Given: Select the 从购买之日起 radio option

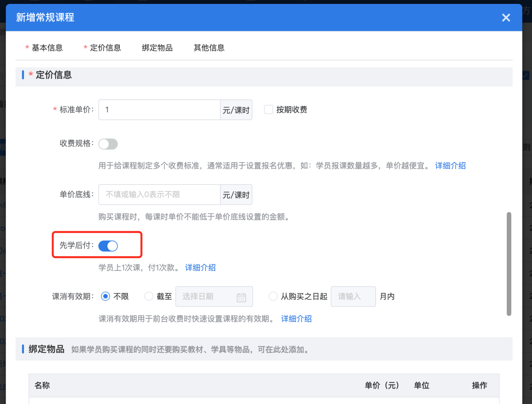Looking at the screenshot, I should (x=273, y=296).
